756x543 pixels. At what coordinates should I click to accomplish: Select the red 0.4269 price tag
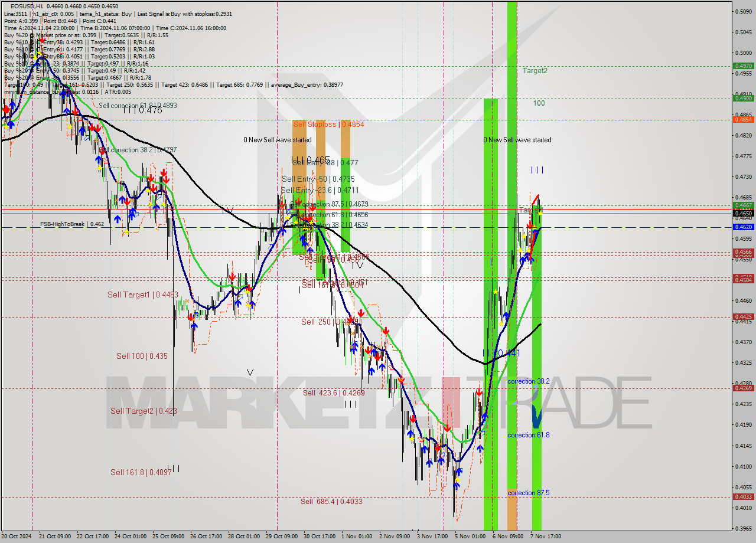coord(743,388)
